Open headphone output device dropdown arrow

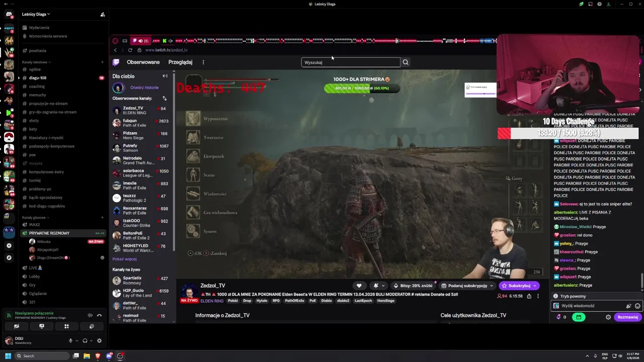(x=92, y=341)
